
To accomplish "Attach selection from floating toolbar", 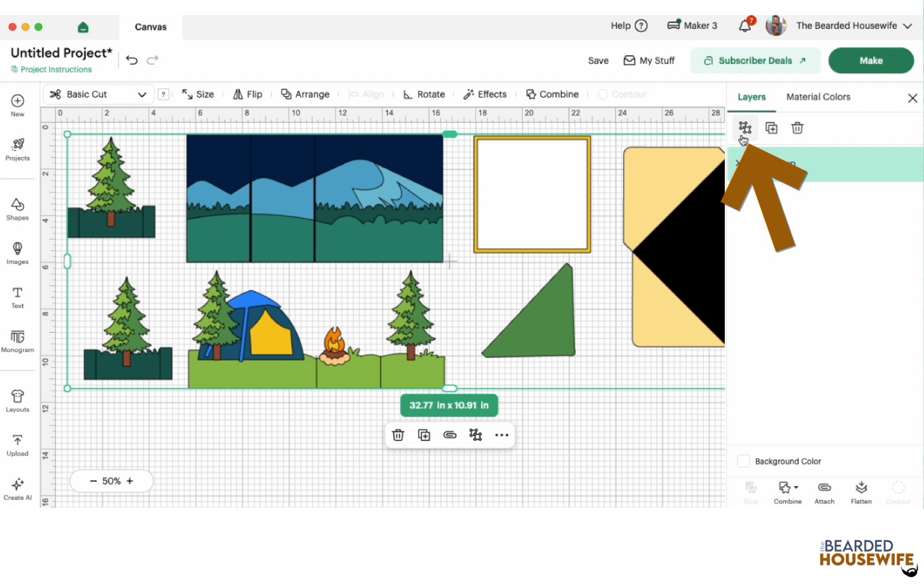I will [x=450, y=435].
